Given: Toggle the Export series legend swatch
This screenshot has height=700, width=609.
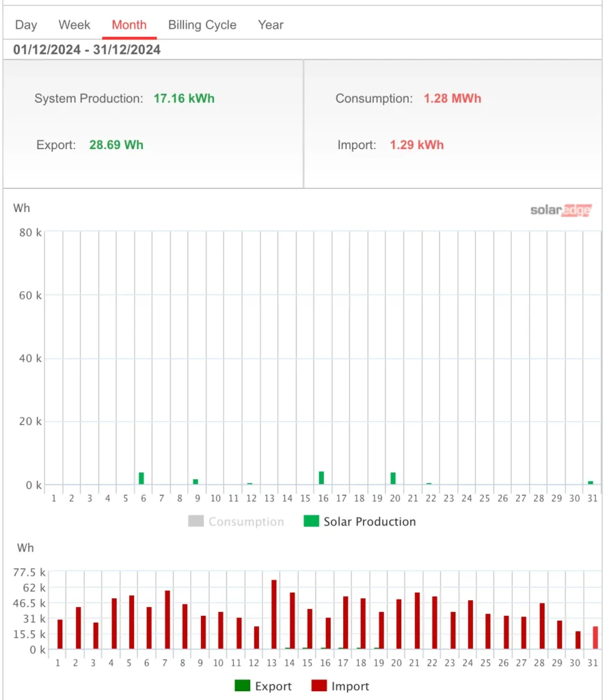Looking at the screenshot, I should (243, 685).
